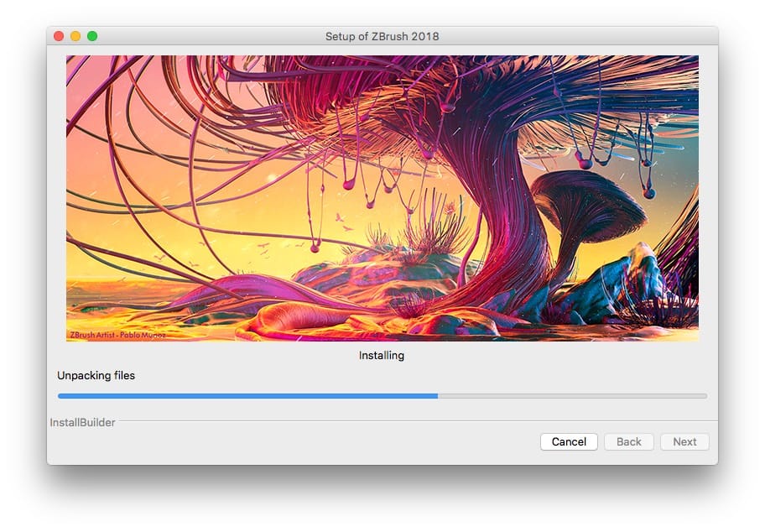Click the large mushroom in the artwork
765x532 pixels.
click(587, 206)
